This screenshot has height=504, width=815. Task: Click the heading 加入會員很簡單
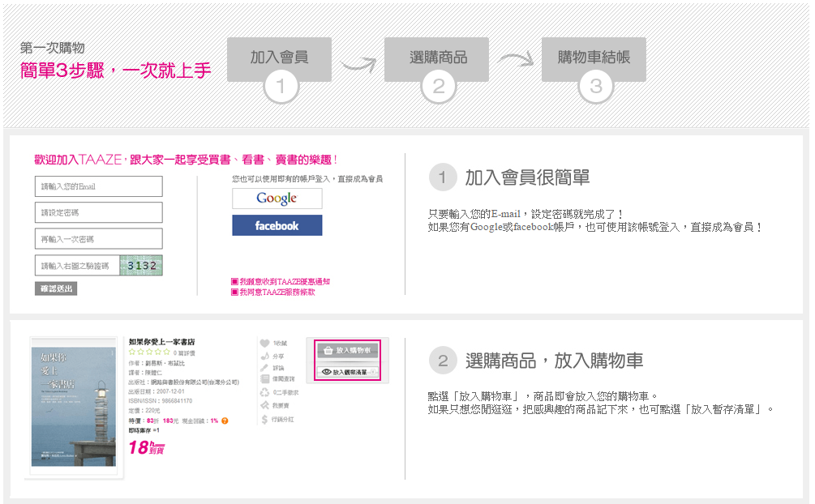click(527, 177)
